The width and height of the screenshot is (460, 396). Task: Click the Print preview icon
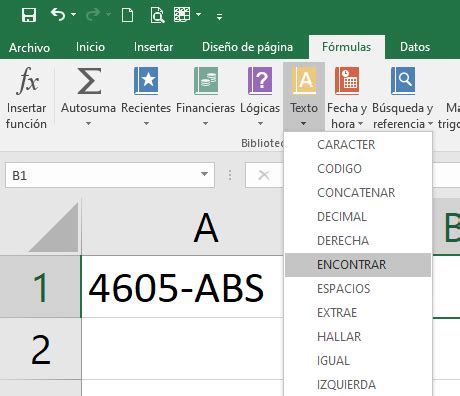point(157,15)
